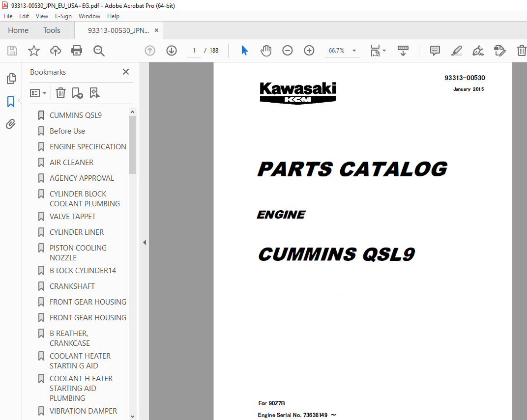Image resolution: width=527 pixels, height=420 pixels.
Task: Switch to the Tools tab
Action: (52, 30)
